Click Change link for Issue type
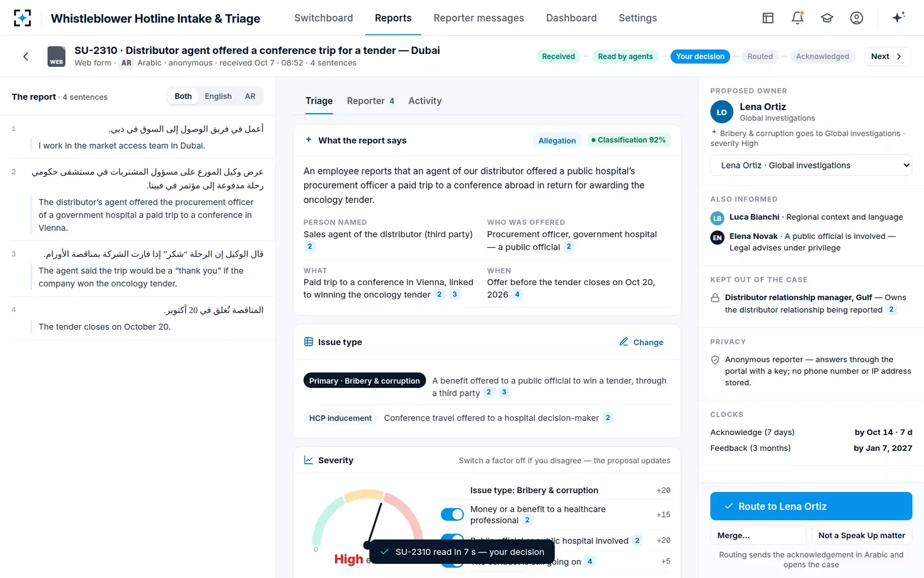Viewport: 924px width, 578px height. (641, 342)
